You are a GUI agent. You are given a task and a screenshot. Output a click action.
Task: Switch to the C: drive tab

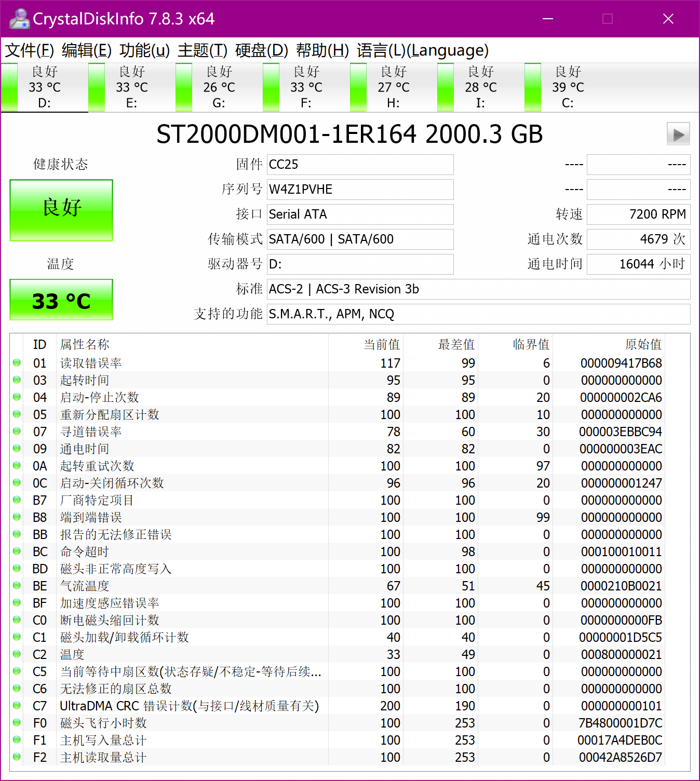(x=568, y=87)
